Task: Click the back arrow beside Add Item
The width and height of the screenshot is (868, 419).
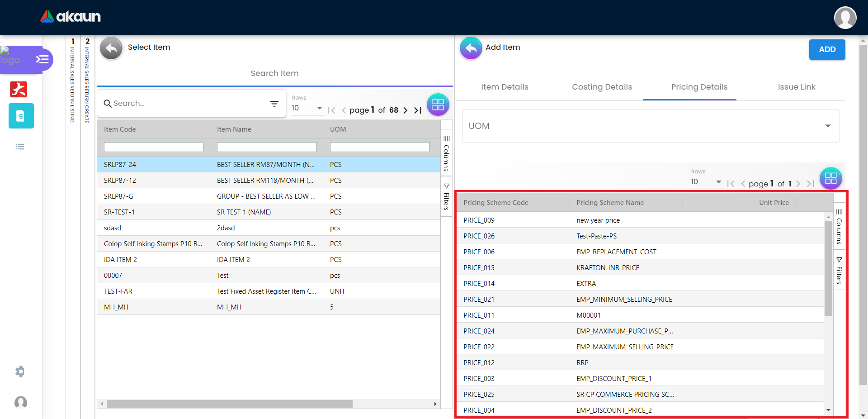Action: pos(471,48)
